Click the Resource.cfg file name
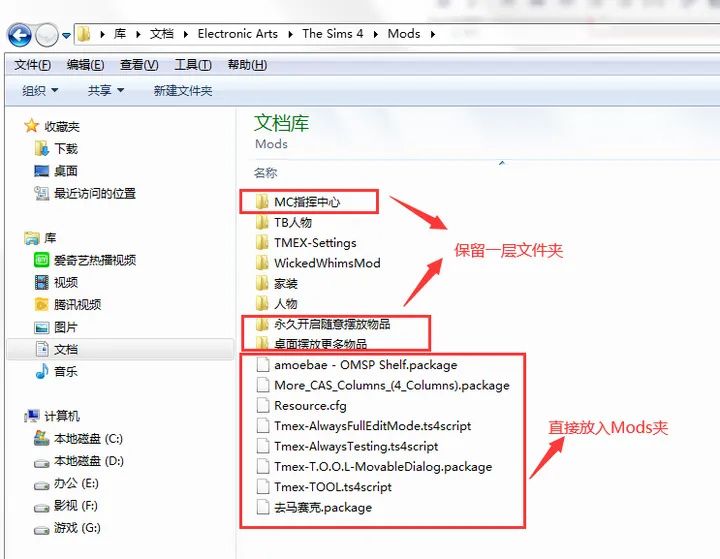The image size is (720, 559). 310,406
